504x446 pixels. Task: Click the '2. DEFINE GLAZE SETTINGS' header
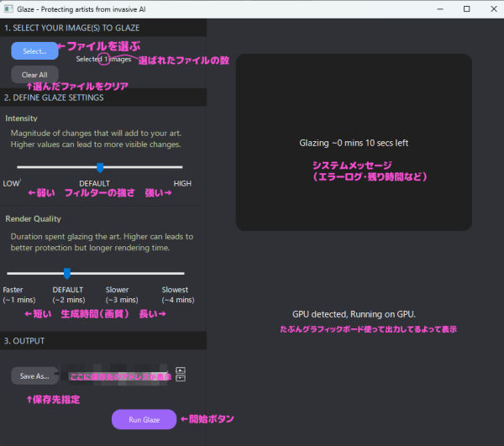click(x=54, y=97)
